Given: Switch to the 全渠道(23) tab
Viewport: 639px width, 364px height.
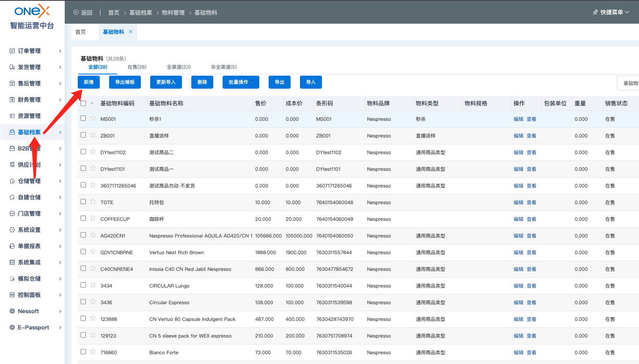Looking at the screenshot, I should point(178,67).
